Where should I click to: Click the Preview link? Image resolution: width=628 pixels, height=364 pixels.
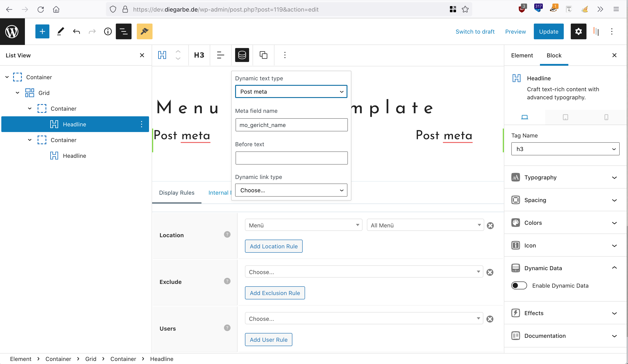pos(515,32)
